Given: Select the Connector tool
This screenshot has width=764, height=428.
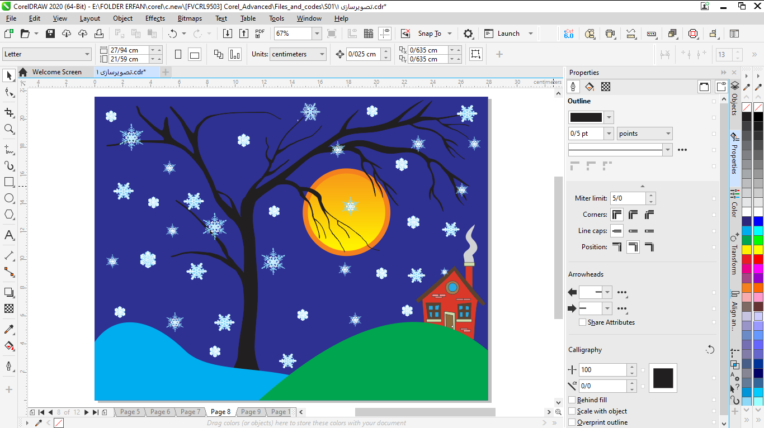Looking at the screenshot, I should (x=9, y=272).
